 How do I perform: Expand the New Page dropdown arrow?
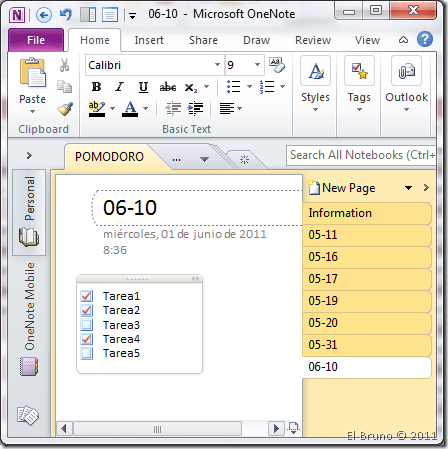coord(408,188)
